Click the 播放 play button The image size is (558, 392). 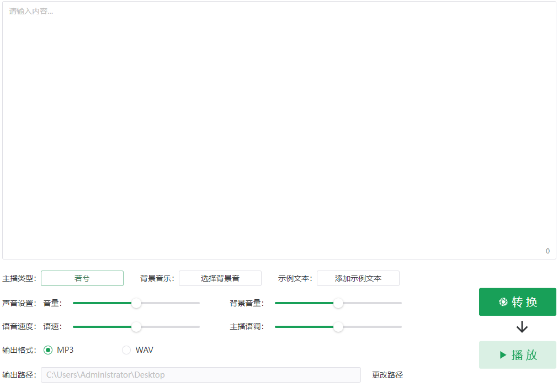517,355
